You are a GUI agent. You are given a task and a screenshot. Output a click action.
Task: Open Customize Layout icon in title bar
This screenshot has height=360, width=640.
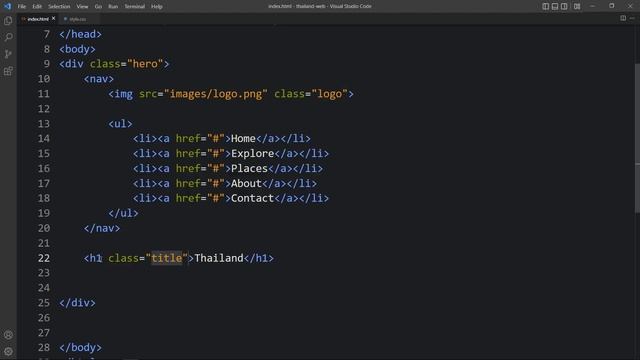pyautogui.click(x=577, y=6)
